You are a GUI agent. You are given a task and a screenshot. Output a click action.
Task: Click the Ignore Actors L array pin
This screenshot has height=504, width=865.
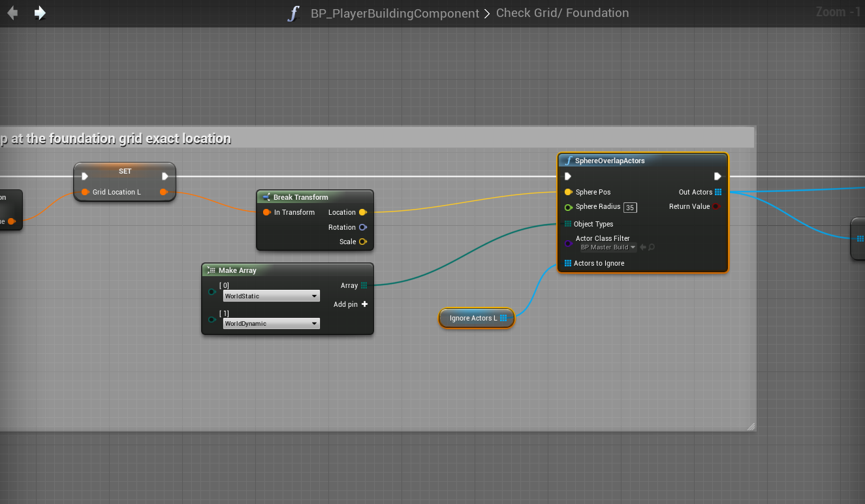[x=503, y=318]
